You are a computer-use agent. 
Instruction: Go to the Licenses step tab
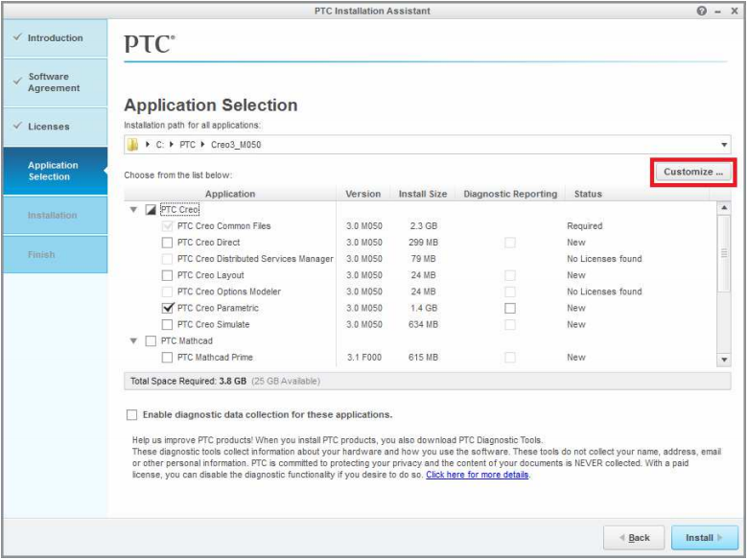coord(56,127)
